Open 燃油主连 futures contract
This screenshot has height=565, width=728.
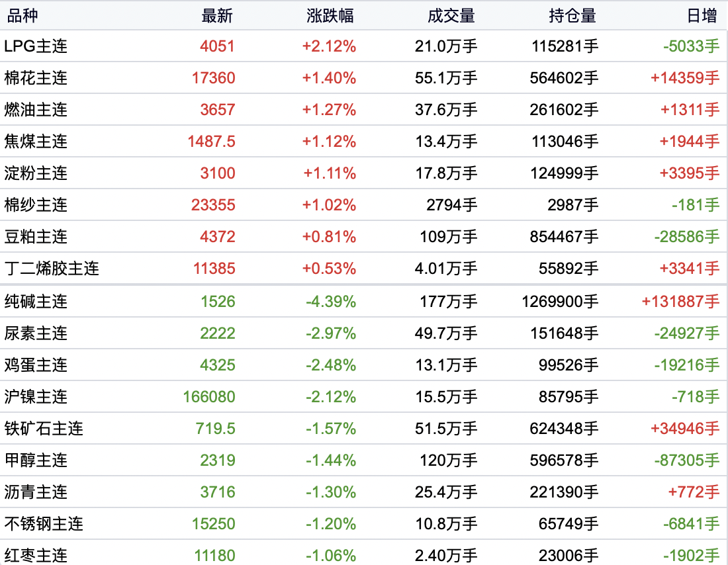pyautogui.click(x=36, y=110)
